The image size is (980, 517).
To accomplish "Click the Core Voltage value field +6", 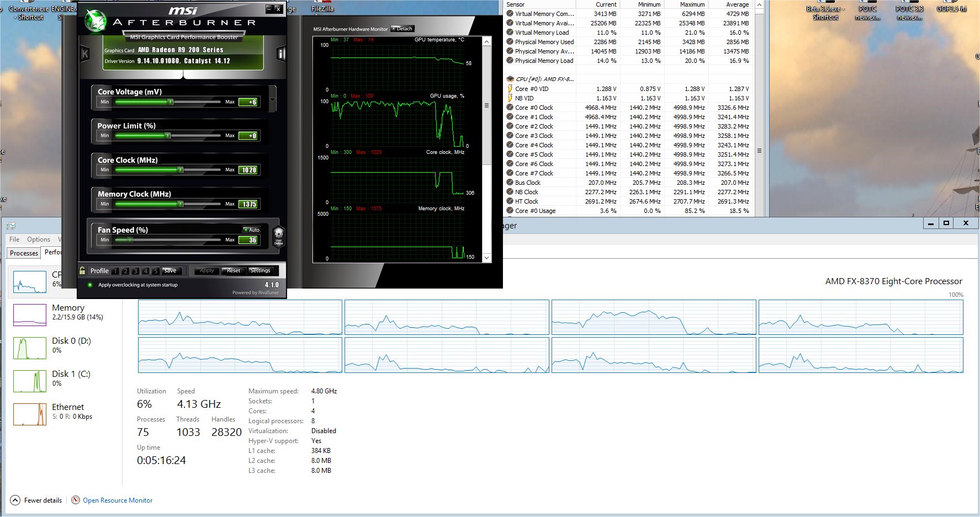I will (x=248, y=102).
